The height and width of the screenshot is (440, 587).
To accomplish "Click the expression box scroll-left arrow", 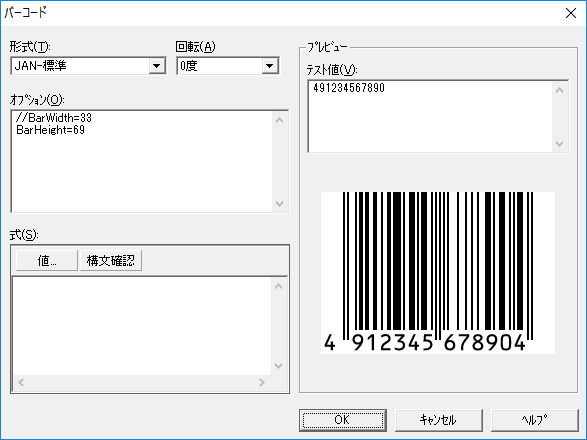I will pyautogui.click(x=21, y=382).
